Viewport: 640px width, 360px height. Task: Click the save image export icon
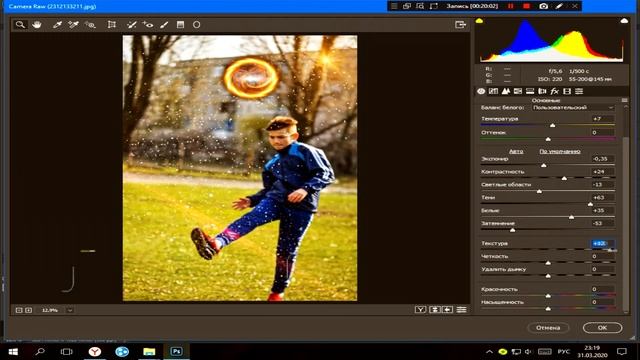(x=460, y=24)
